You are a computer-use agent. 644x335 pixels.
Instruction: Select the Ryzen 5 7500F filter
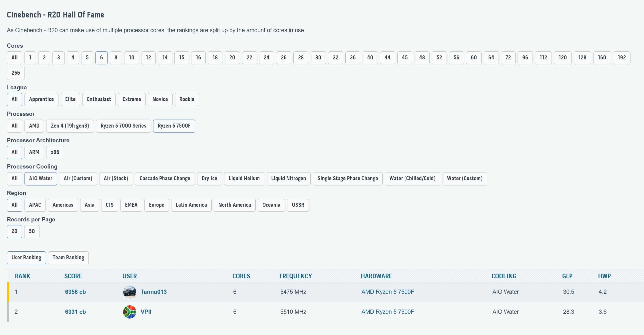[174, 126]
